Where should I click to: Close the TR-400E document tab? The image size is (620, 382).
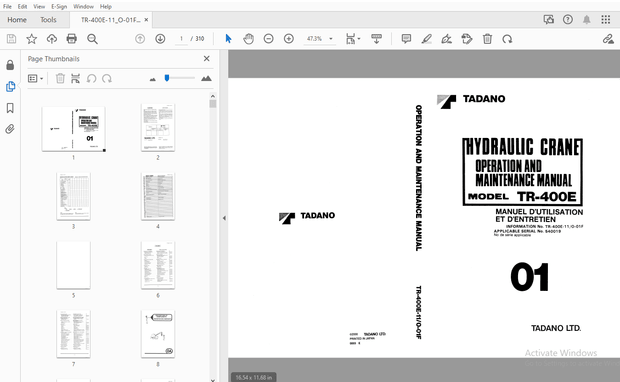click(x=146, y=20)
